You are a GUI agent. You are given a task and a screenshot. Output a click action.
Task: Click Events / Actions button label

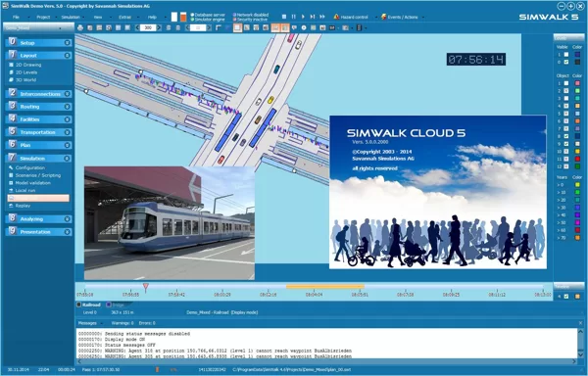coord(403,18)
